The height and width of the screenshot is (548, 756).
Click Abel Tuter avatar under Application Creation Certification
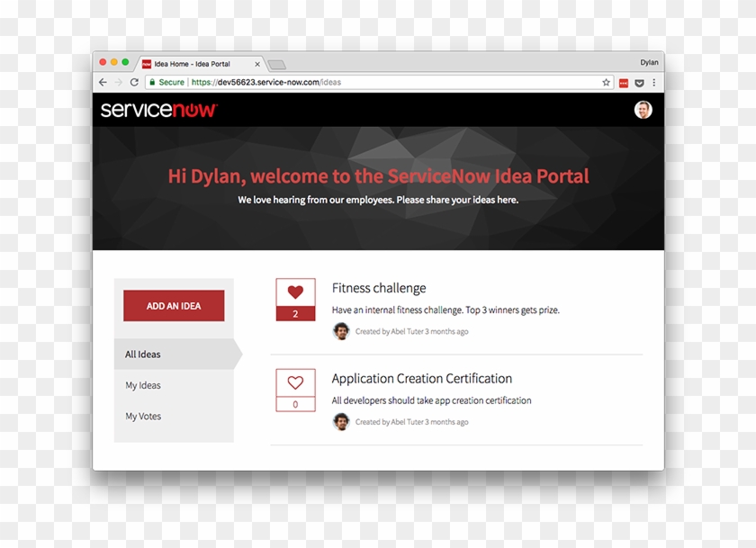click(341, 422)
